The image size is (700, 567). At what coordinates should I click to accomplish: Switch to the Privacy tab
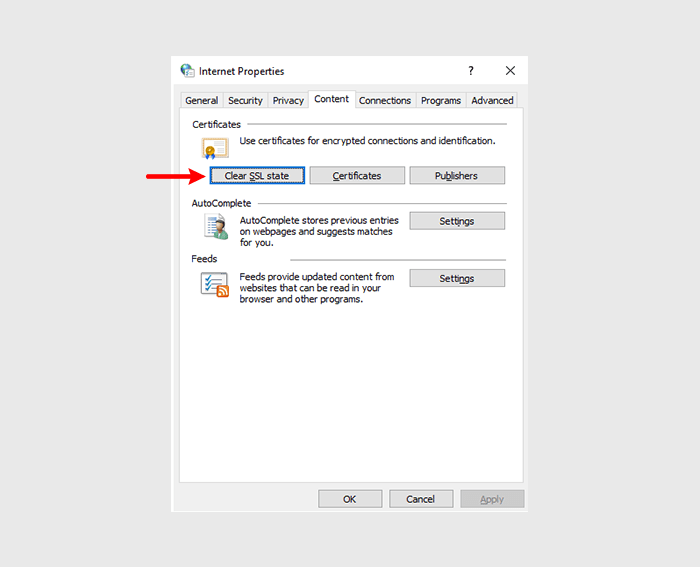click(x=288, y=100)
